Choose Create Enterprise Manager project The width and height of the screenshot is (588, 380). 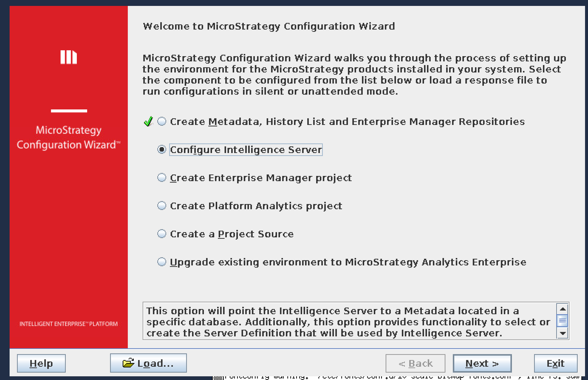[161, 178]
